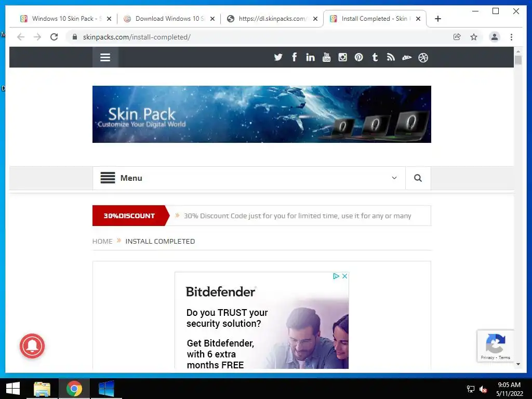Click the Windows logo taskbar app

[x=106, y=389]
